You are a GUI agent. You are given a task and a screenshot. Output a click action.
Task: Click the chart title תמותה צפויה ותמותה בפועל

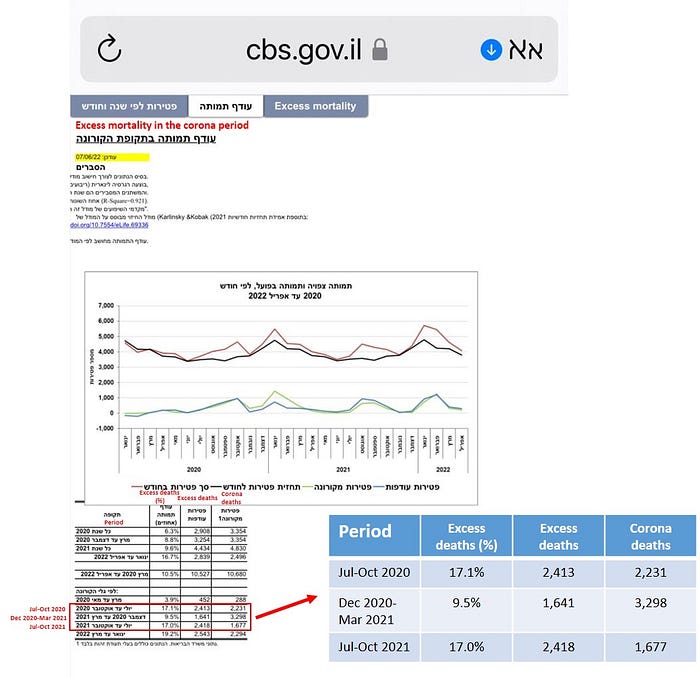point(286,286)
